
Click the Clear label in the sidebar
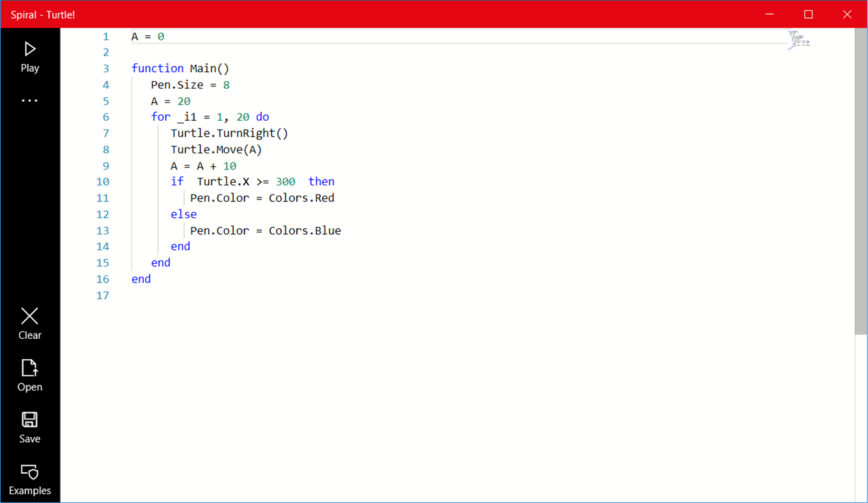pyautogui.click(x=29, y=335)
